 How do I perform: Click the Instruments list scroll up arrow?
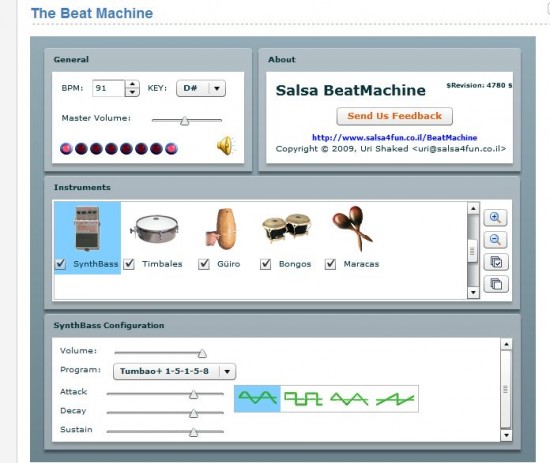click(473, 208)
